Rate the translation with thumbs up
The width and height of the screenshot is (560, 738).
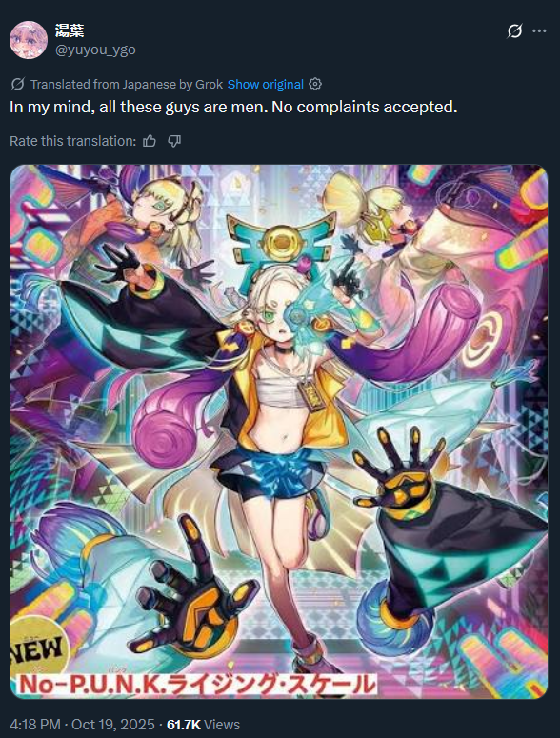point(150,141)
